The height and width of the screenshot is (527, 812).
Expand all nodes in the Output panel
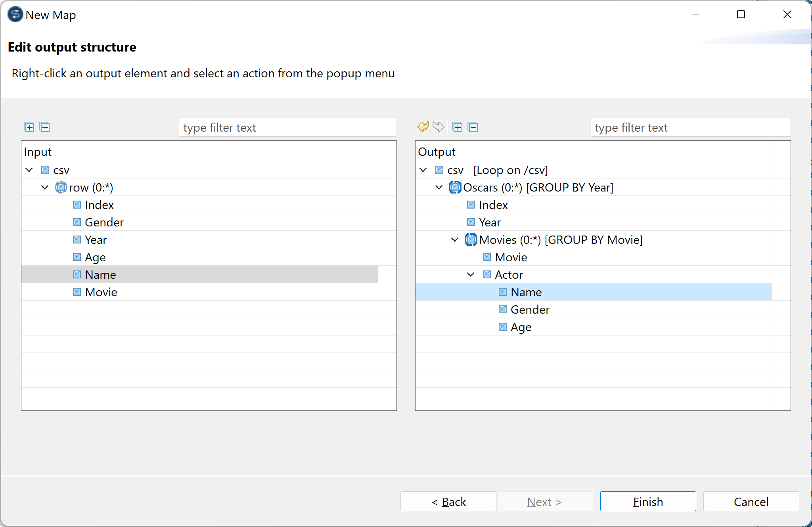coord(457,127)
